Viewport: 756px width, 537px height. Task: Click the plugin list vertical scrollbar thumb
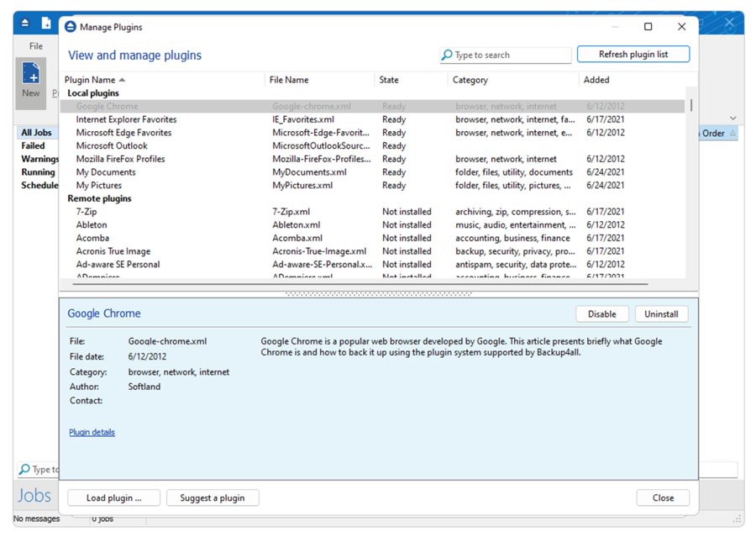(691, 106)
